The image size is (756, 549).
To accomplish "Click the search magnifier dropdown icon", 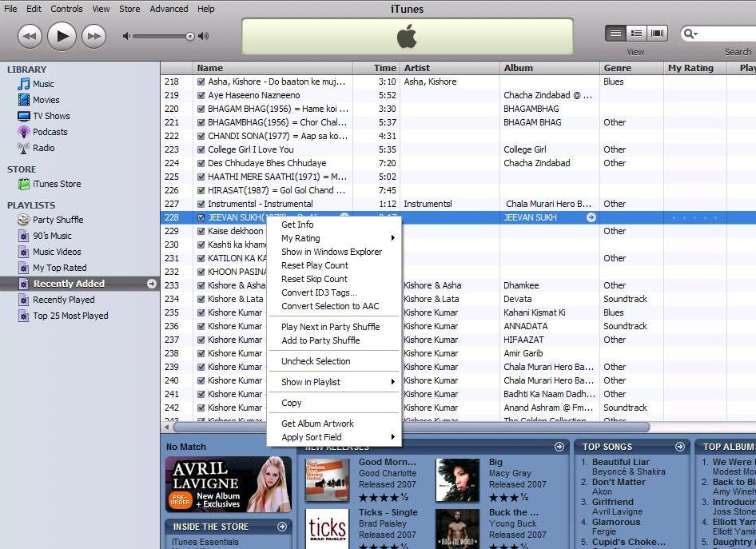I will tap(690, 34).
